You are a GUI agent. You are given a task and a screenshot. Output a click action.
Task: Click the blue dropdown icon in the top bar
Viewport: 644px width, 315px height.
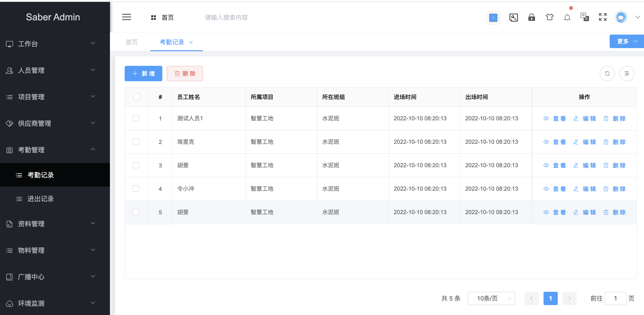point(493,18)
